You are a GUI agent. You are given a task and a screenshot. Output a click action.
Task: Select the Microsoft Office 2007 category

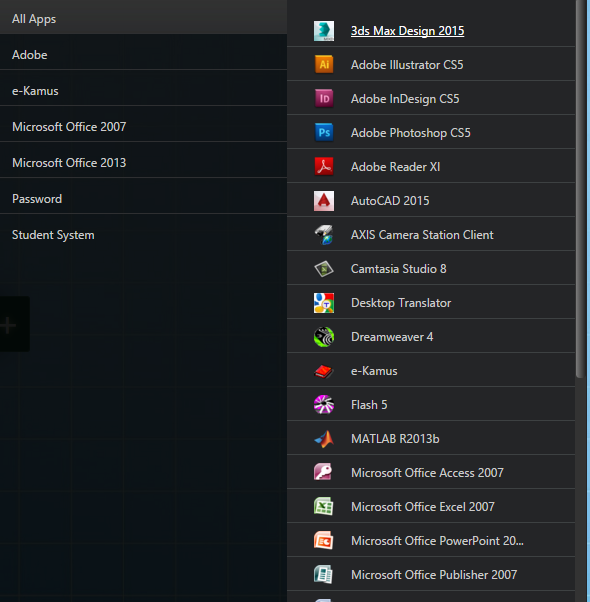(143, 125)
